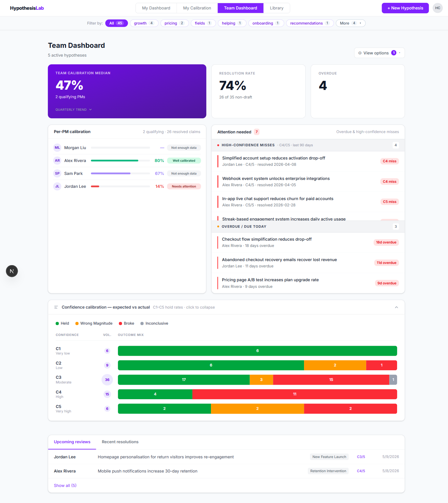Click Sam Park's SP avatar
Image resolution: width=448 pixels, height=503 pixels.
(57, 173)
